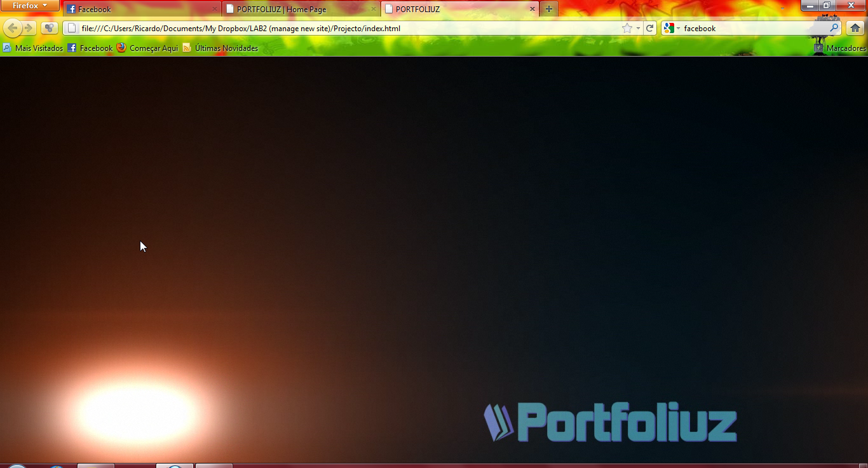Open the Firefox main menu dropdown
This screenshot has height=468, width=868.
tap(30, 6)
